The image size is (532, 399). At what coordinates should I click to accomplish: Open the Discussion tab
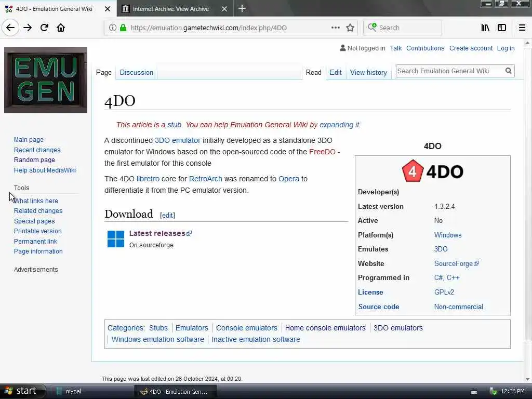[137, 72]
